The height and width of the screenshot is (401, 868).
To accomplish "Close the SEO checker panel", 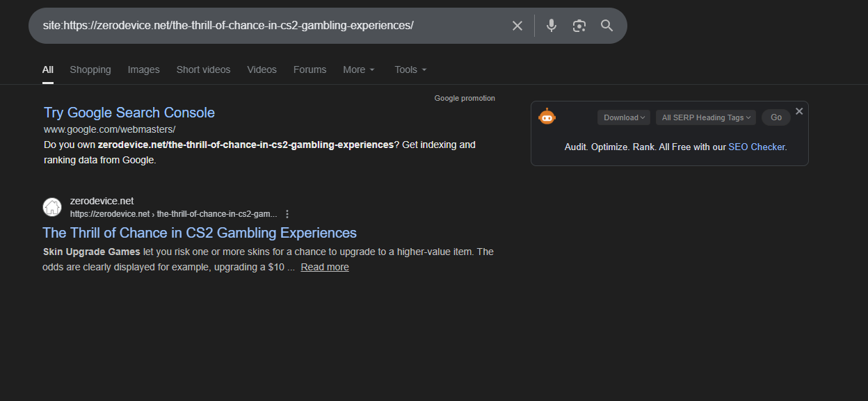I will [x=799, y=111].
